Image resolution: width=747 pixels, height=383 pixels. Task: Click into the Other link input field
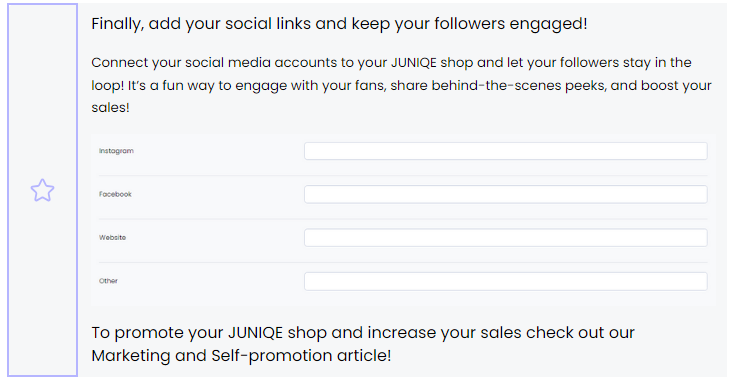tap(505, 281)
